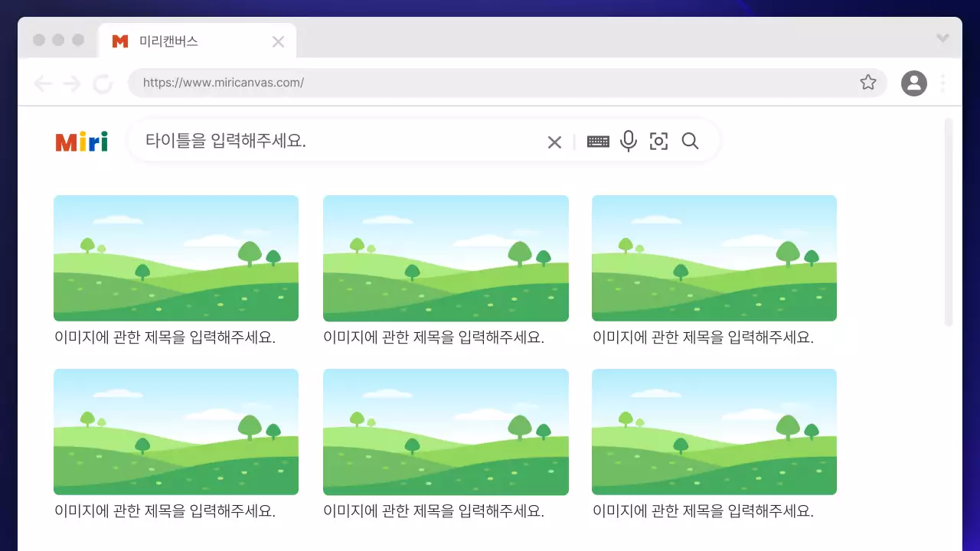Go forward using the right arrow
Image resolution: width=980 pixels, height=551 pixels.
(71, 83)
